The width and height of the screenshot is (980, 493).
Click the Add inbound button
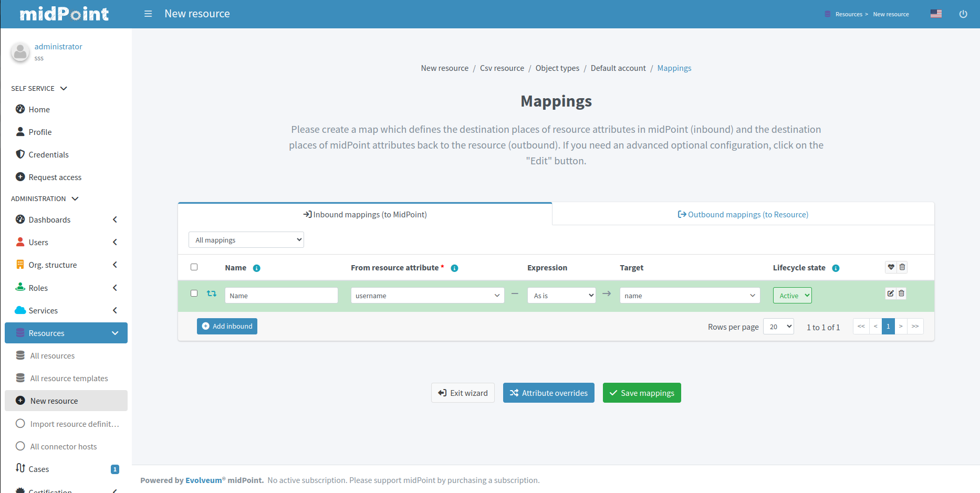point(227,326)
